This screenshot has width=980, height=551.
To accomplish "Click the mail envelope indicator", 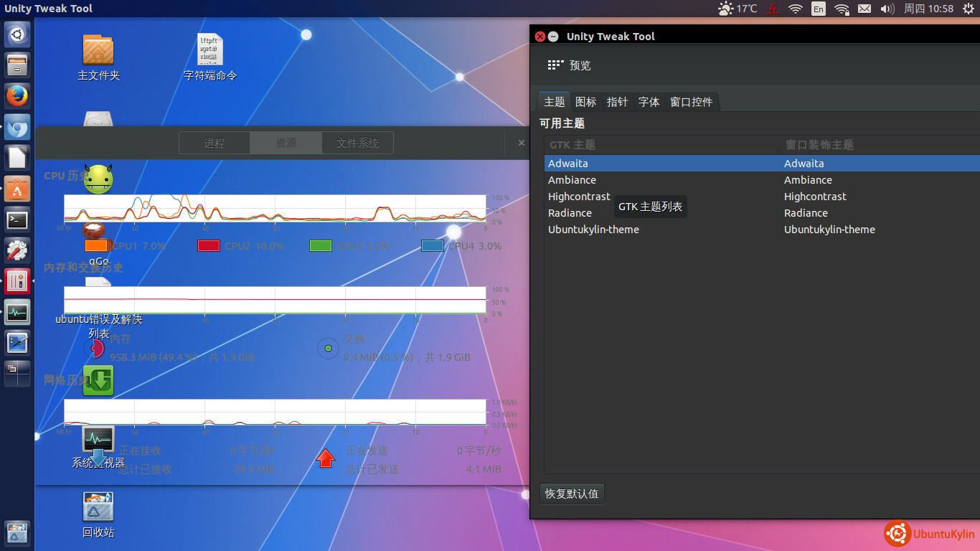I will 864,9.
